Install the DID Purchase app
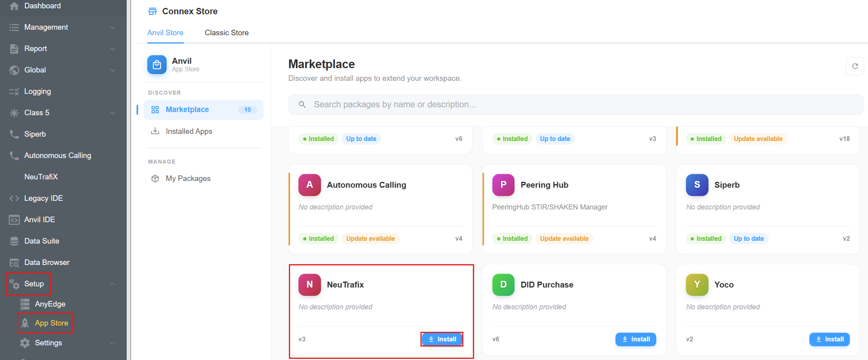This screenshot has height=360, width=868. pyautogui.click(x=636, y=339)
